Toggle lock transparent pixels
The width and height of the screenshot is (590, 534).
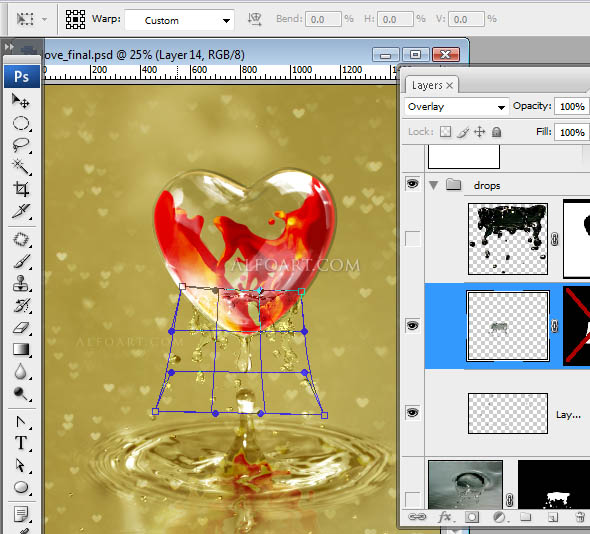tap(446, 132)
